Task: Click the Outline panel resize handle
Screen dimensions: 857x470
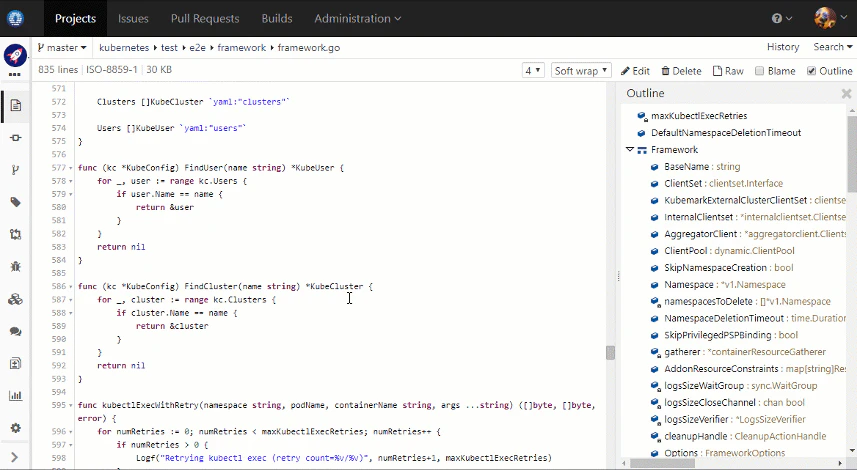Action: [x=618, y=276]
